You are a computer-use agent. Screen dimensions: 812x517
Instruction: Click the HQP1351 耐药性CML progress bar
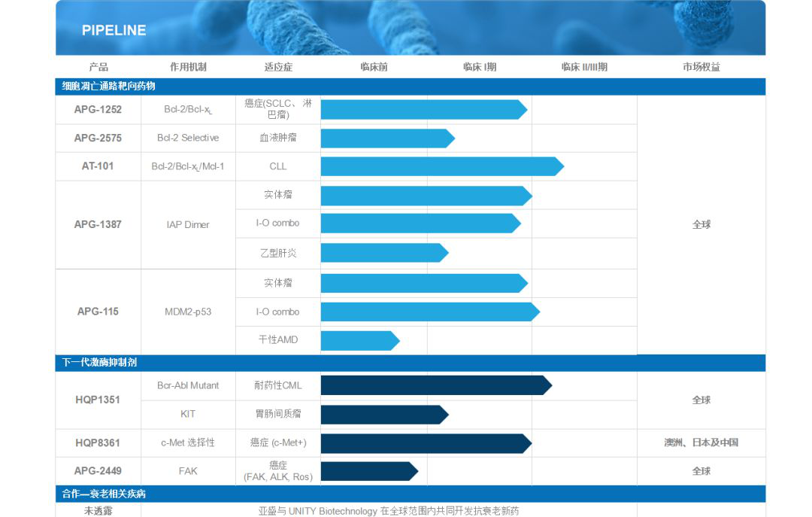click(437, 385)
